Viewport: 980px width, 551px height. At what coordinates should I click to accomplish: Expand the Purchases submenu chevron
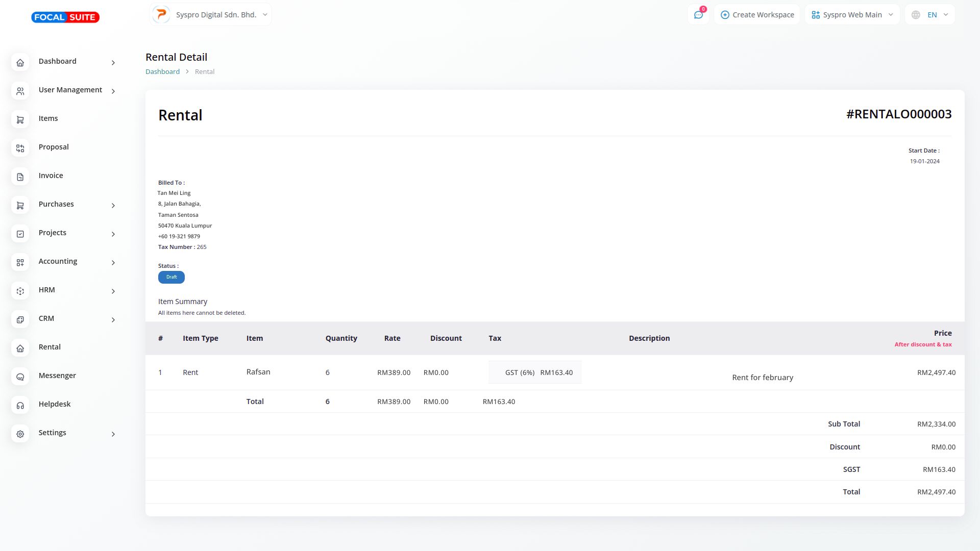tap(113, 206)
